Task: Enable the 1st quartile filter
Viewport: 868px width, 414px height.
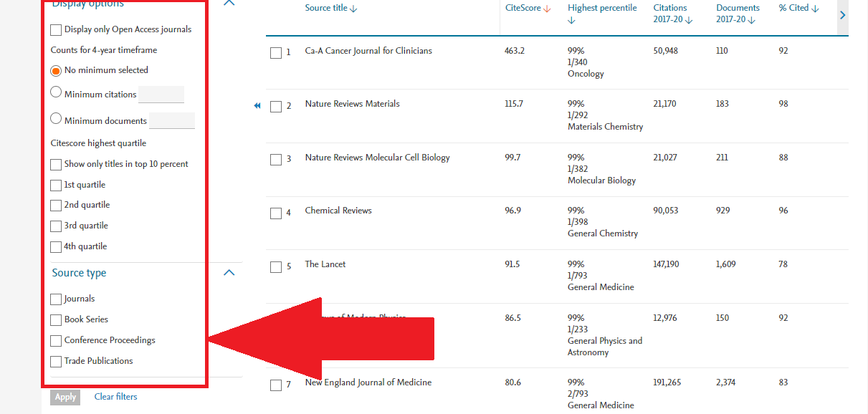Action: coord(56,185)
